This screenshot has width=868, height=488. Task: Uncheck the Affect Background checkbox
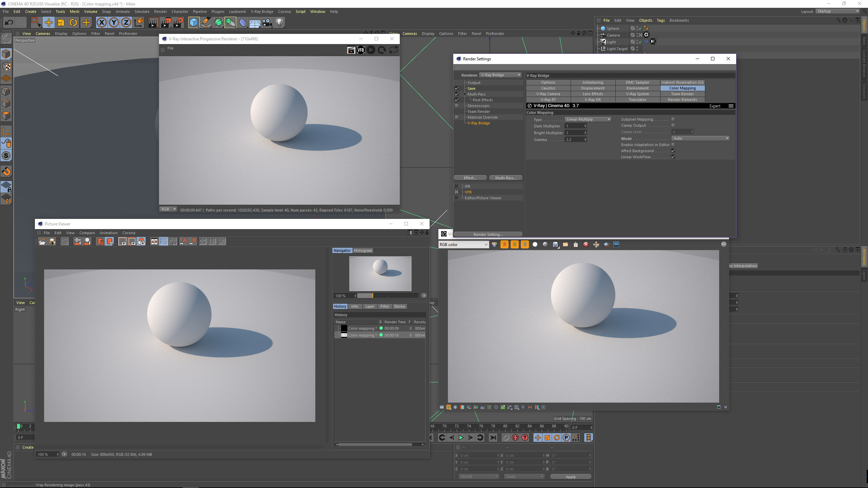point(673,151)
